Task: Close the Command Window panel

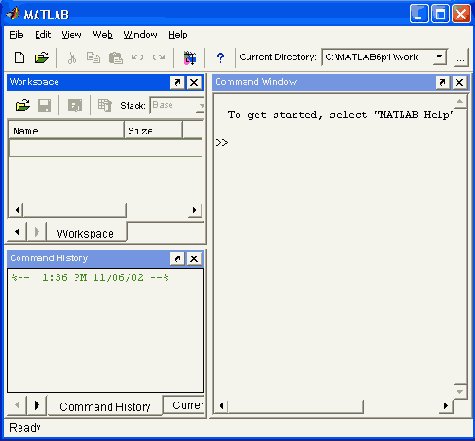Action: point(459,82)
